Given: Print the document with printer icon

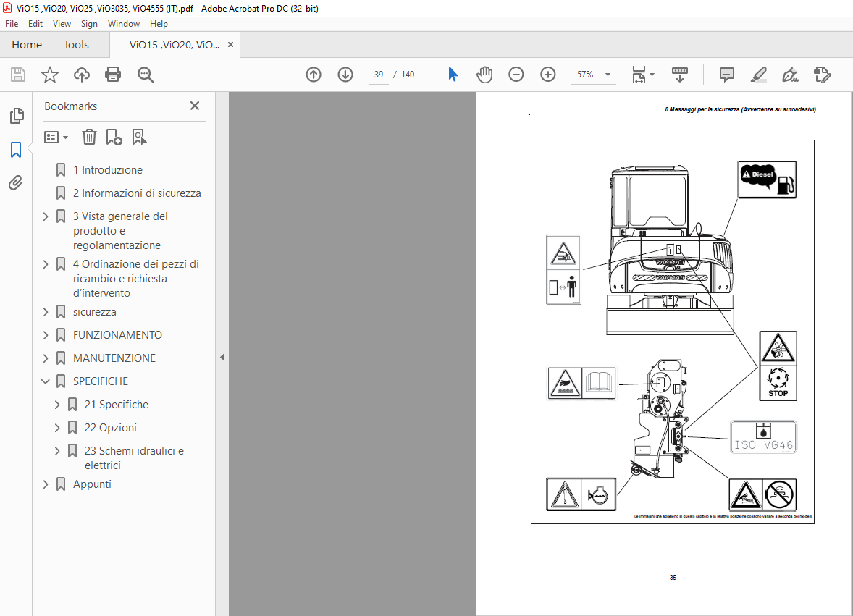Looking at the screenshot, I should (113, 75).
